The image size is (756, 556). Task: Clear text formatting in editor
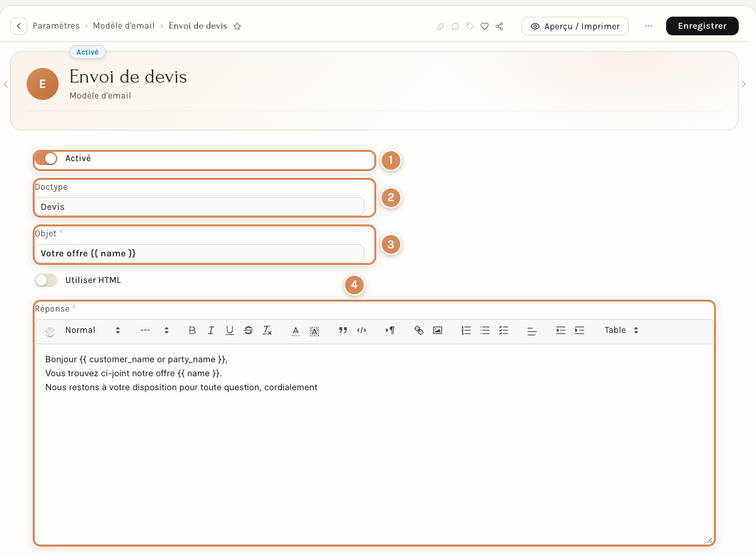point(267,330)
